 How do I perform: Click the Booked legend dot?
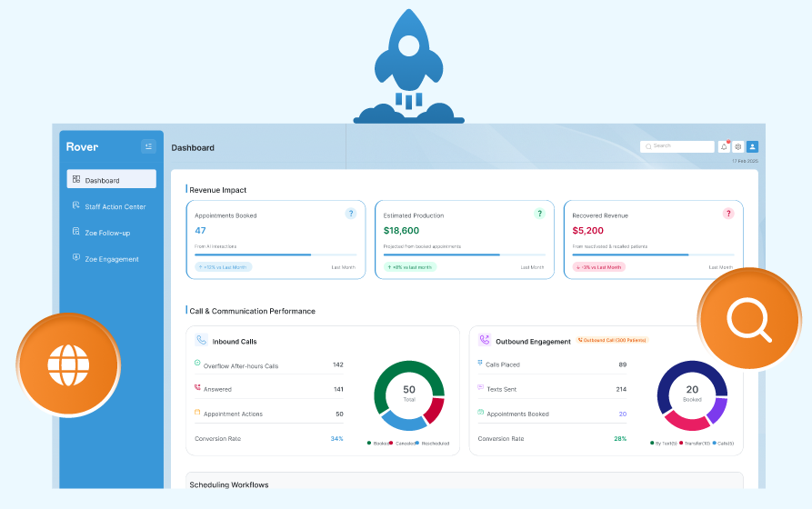point(368,443)
